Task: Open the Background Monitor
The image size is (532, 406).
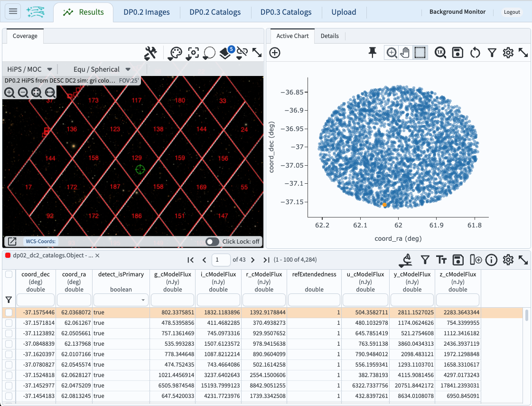Action: click(457, 12)
